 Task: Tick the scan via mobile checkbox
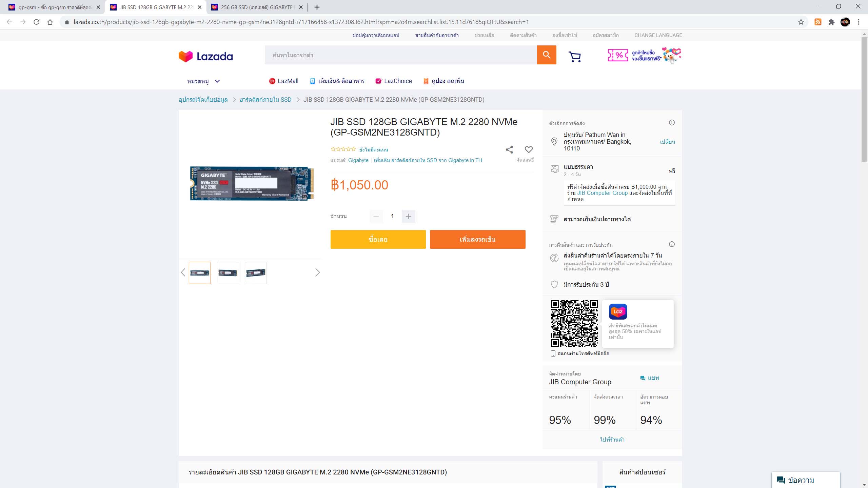[553, 353]
